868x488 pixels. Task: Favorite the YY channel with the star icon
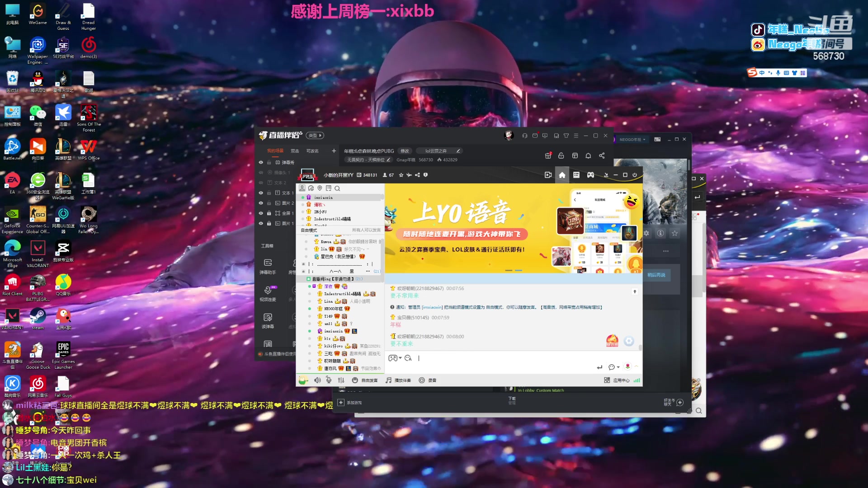[401, 175]
